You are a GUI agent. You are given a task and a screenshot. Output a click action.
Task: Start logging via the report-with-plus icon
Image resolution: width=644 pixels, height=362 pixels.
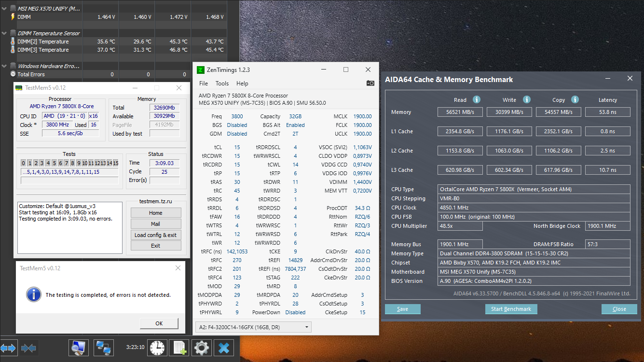[x=179, y=348]
